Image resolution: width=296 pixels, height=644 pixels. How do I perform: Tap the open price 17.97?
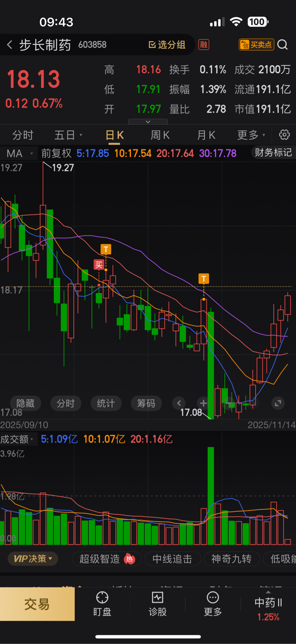(x=148, y=109)
